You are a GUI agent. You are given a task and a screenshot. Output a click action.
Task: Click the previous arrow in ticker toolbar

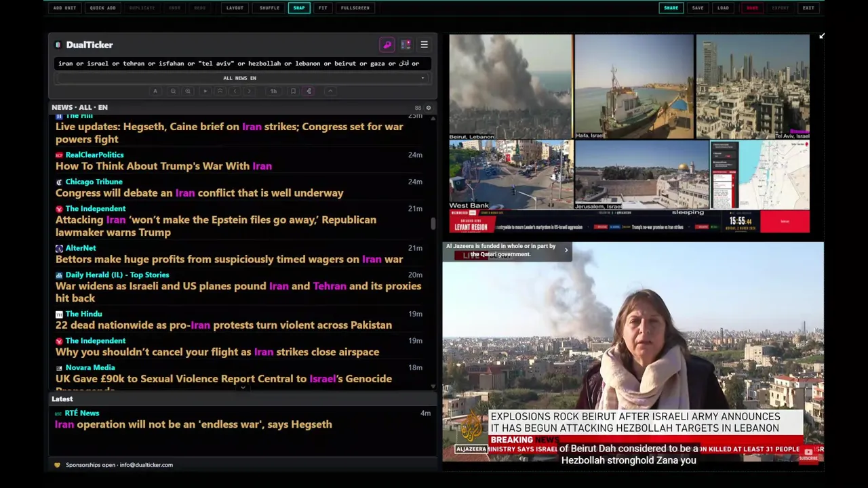pyautogui.click(x=235, y=91)
